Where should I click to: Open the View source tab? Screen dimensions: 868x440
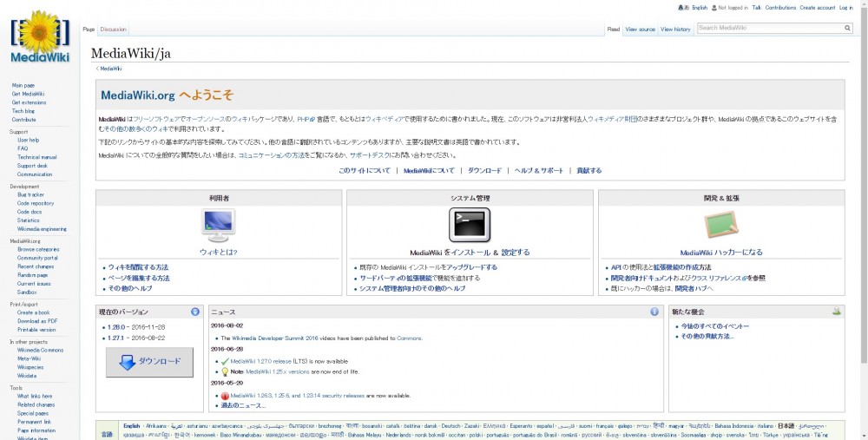[x=640, y=30]
